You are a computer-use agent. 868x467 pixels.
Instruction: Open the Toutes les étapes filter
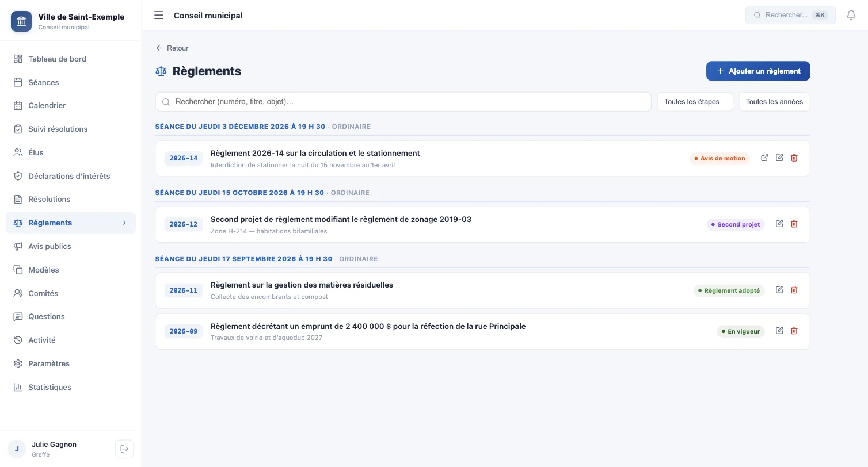pyautogui.click(x=695, y=102)
